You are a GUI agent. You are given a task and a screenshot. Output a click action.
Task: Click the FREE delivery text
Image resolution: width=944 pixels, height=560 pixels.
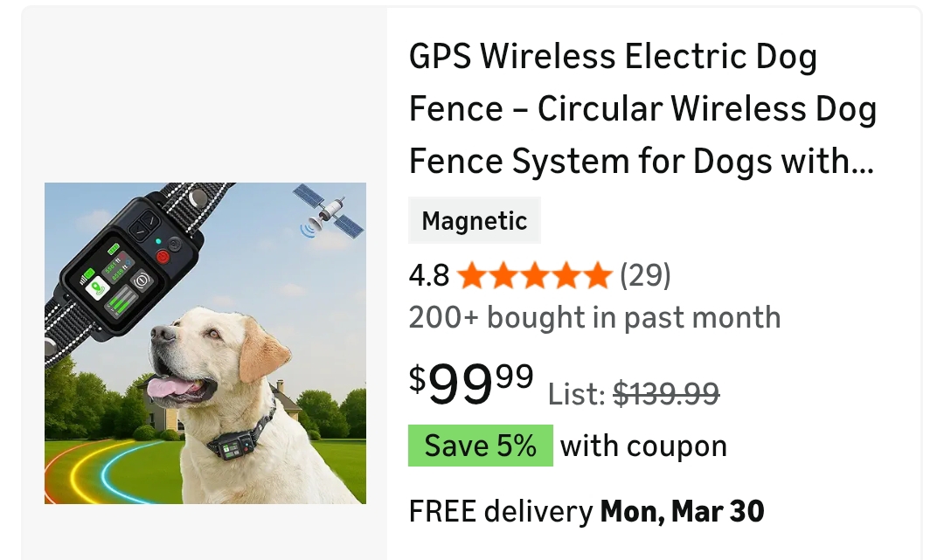(x=500, y=511)
